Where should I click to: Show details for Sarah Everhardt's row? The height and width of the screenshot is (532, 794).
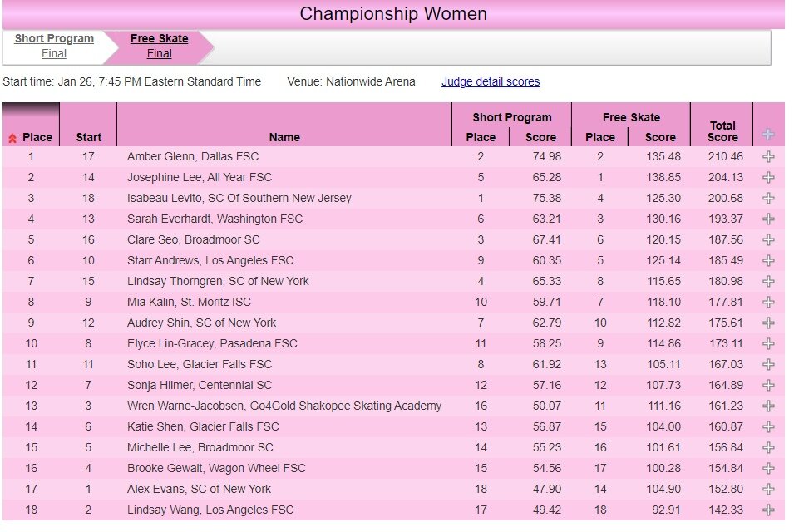(x=768, y=219)
